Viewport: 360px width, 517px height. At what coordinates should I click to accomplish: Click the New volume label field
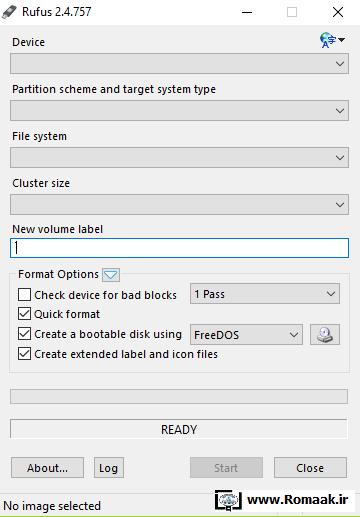tap(179, 248)
